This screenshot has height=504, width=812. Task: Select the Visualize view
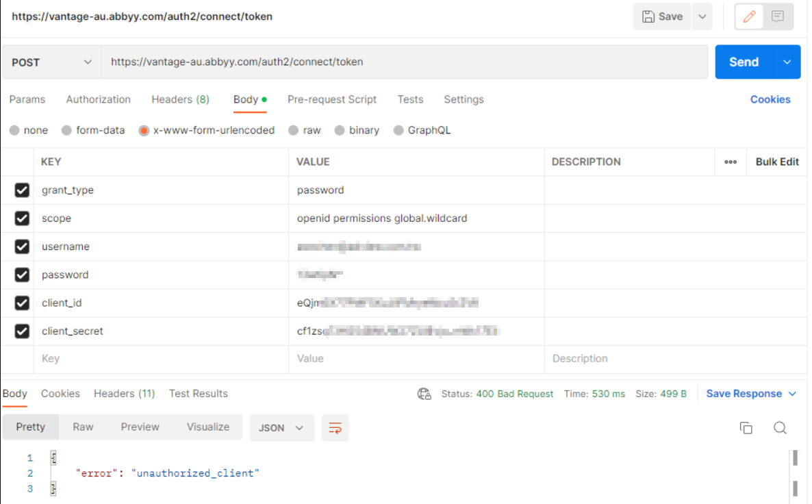tap(208, 427)
